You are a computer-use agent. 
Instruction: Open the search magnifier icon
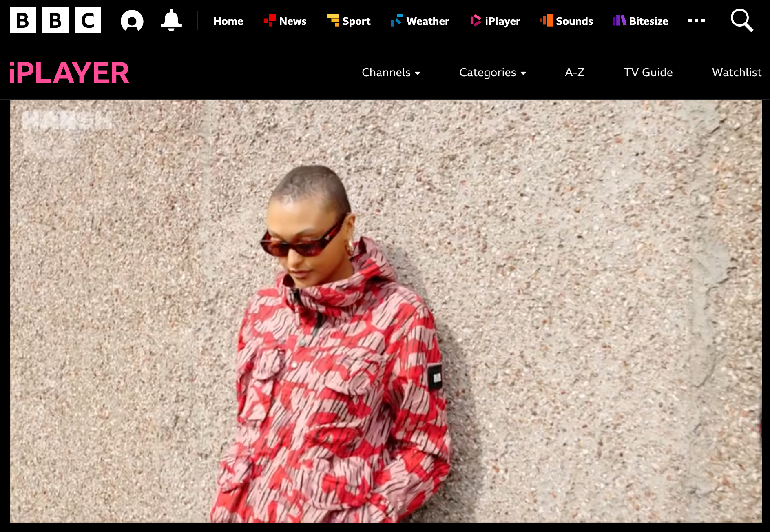741,20
